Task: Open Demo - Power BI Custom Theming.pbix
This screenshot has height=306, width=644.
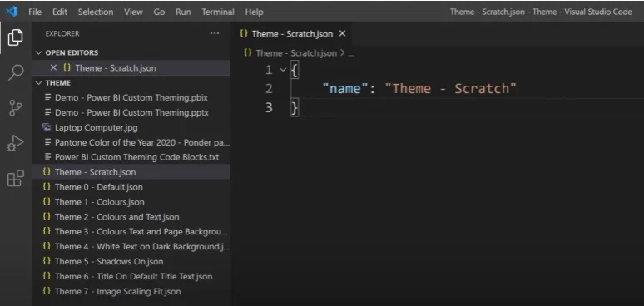Action: click(131, 97)
